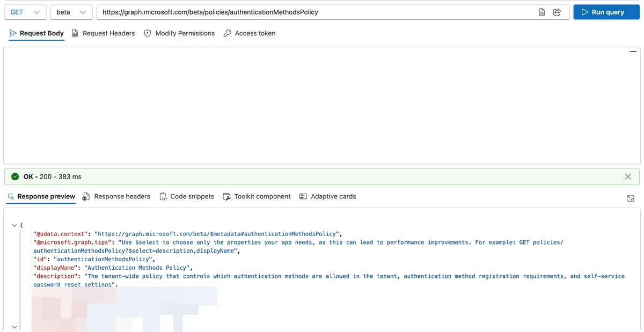Dismiss the OK - 200 status message
This screenshot has height=332, width=644.
628,176
